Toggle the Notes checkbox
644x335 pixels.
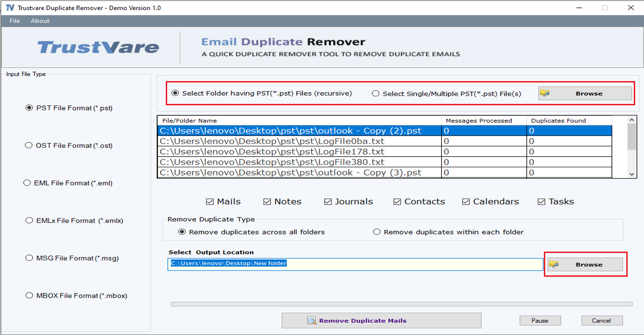tap(282, 202)
